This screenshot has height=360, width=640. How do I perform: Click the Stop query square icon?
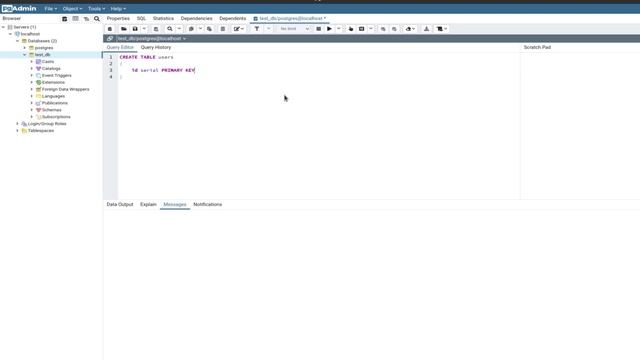[319, 29]
